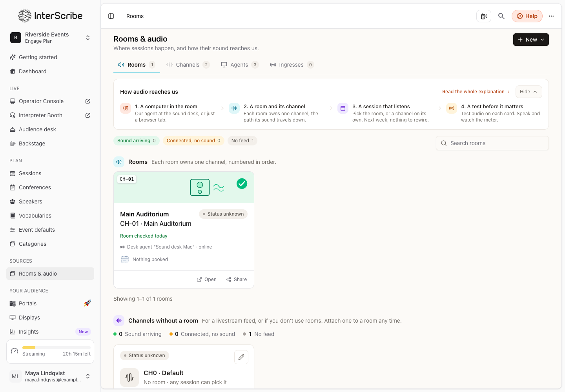The image size is (565, 392).
Task: Click the rocket icon next to Portals
Action: [87, 303]
